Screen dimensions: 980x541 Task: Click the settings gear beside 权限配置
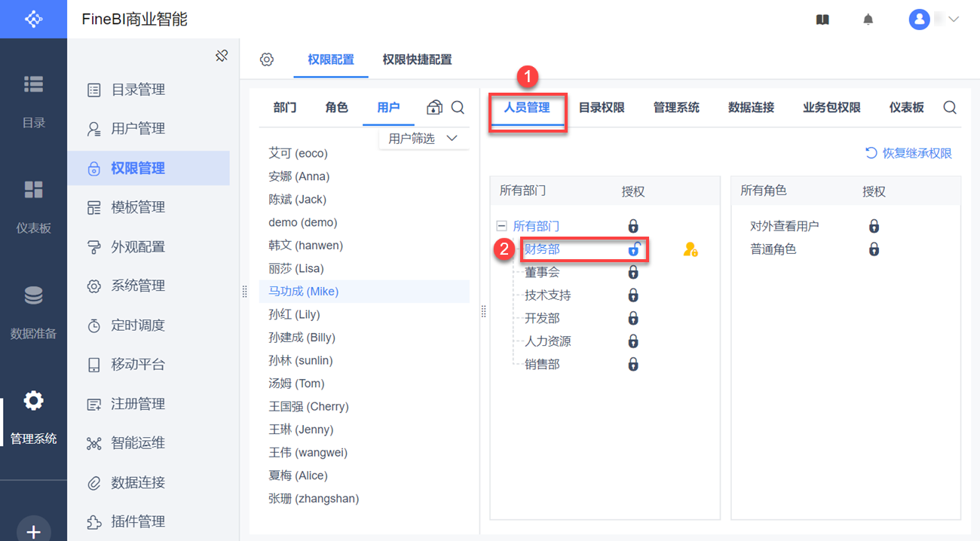coord(267,60)
